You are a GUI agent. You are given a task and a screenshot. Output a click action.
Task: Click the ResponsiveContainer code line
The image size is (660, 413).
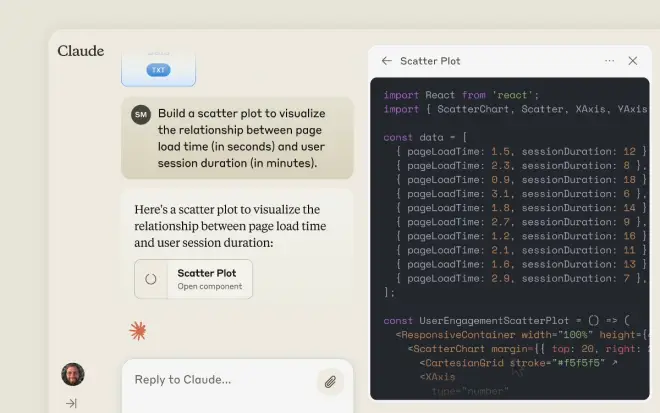point(522,335)
